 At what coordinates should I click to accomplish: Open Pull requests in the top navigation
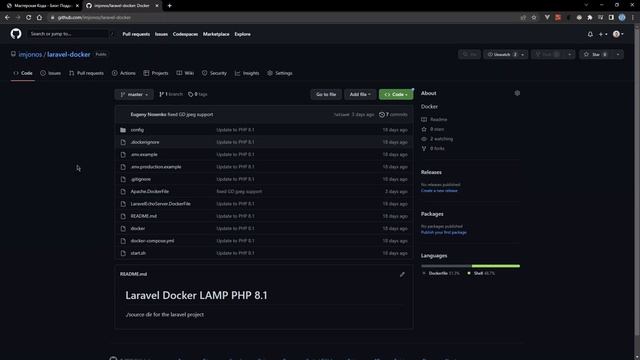[136, 34]
